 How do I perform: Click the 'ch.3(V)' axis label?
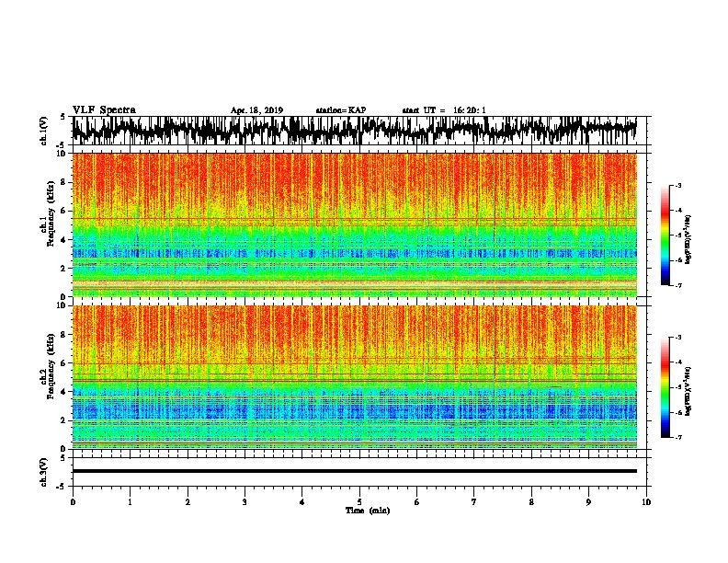tap(44, 472)
